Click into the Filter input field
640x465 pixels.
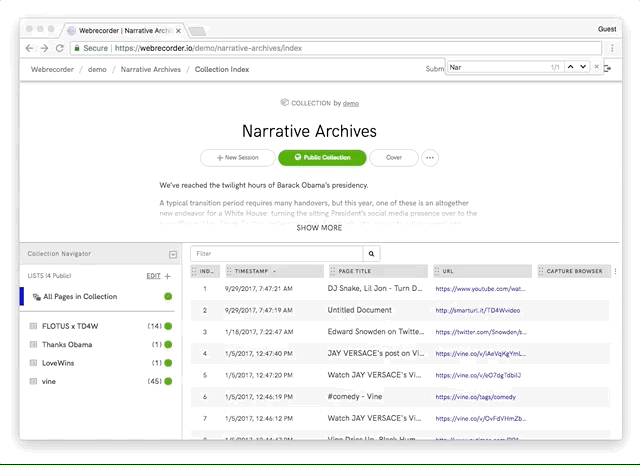point(276,254)
